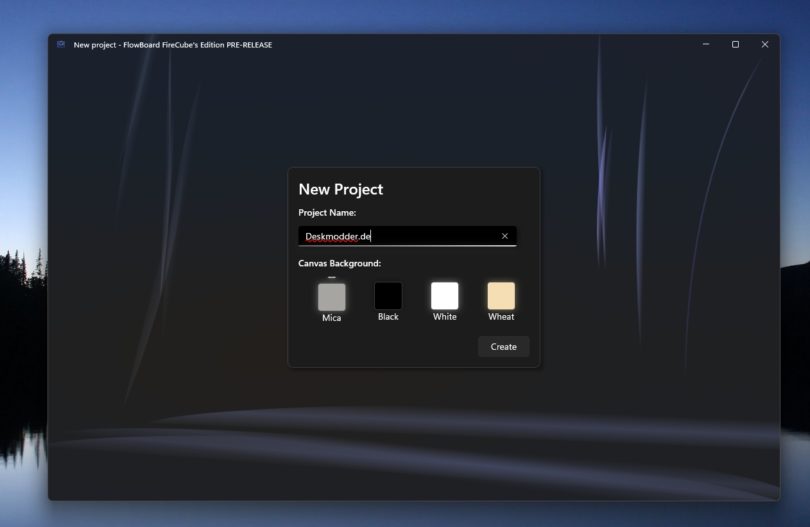
Task: Click the Project Name label
Action: (327, 213)
